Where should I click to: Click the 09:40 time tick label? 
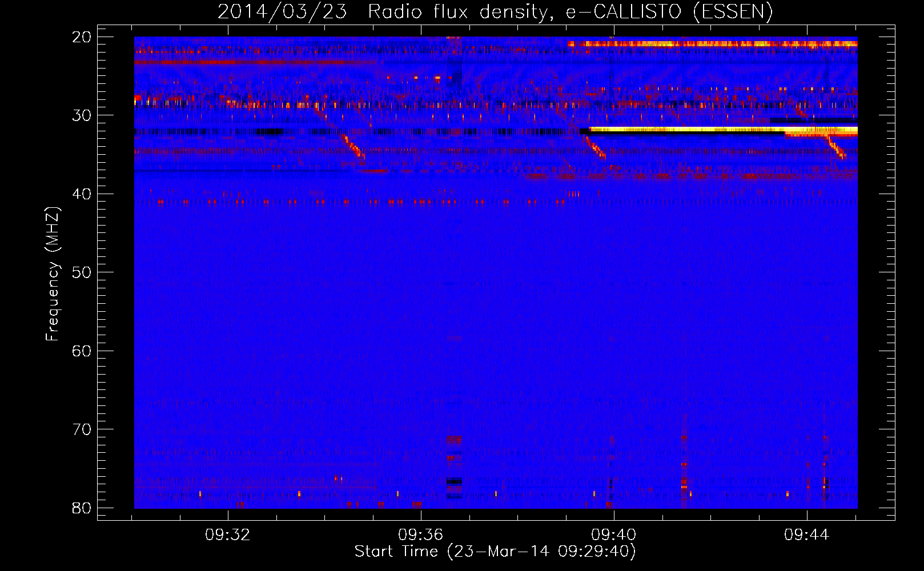[614, 535]
